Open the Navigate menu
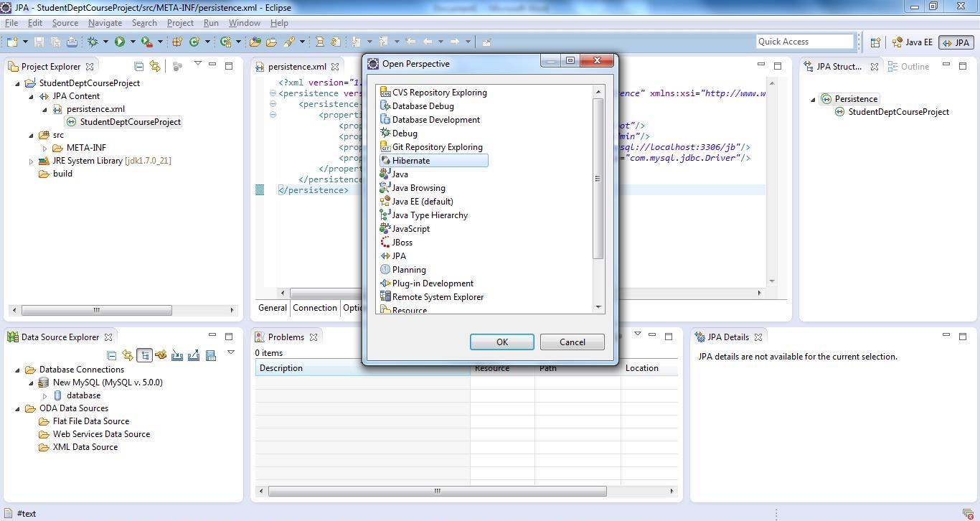The height and width of the screenshot is (521, 980). 105,23
